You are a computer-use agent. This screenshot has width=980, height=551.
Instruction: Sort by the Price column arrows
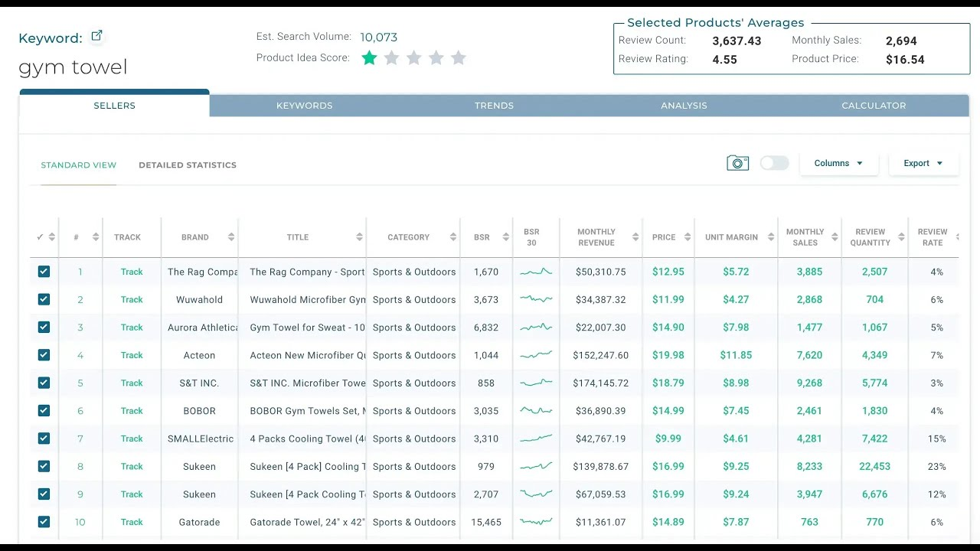tap(688, 237)
